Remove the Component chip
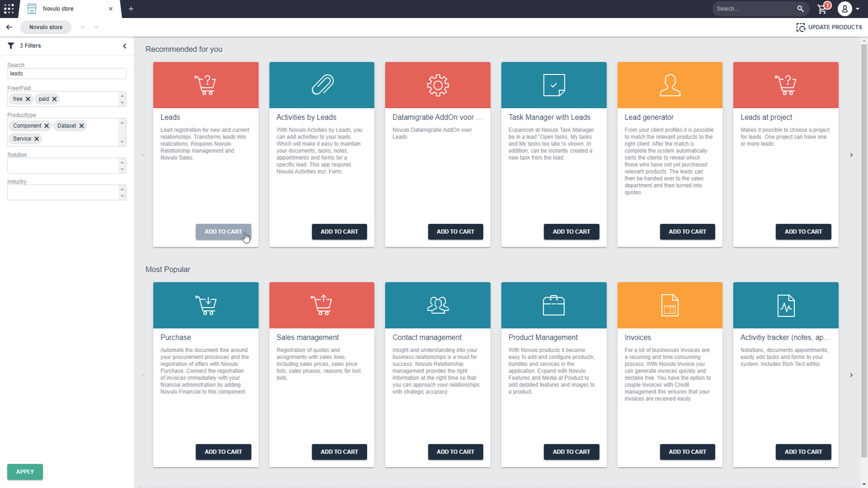This screenshot has width=868, height=488. coord(46,126)
